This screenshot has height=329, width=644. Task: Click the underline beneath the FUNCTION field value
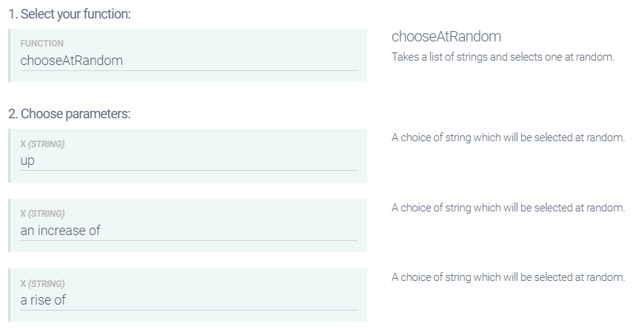pyautogui.click(x=189, y=71)
